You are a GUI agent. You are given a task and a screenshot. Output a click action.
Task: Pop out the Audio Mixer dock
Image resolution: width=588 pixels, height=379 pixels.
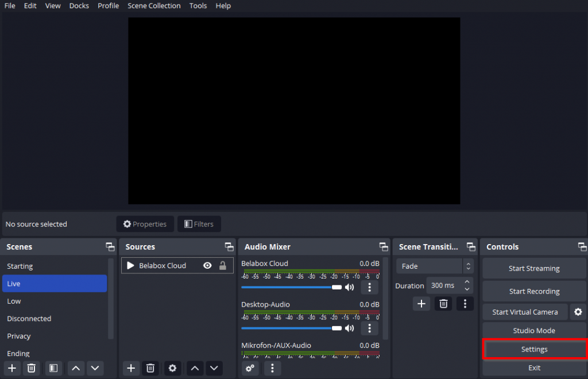(384, 247)
